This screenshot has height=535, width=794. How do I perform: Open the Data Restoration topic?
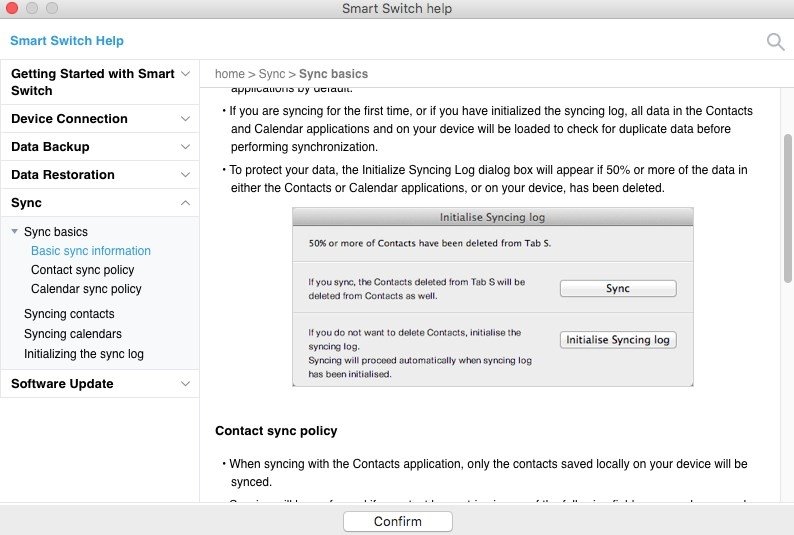[63, 175]
